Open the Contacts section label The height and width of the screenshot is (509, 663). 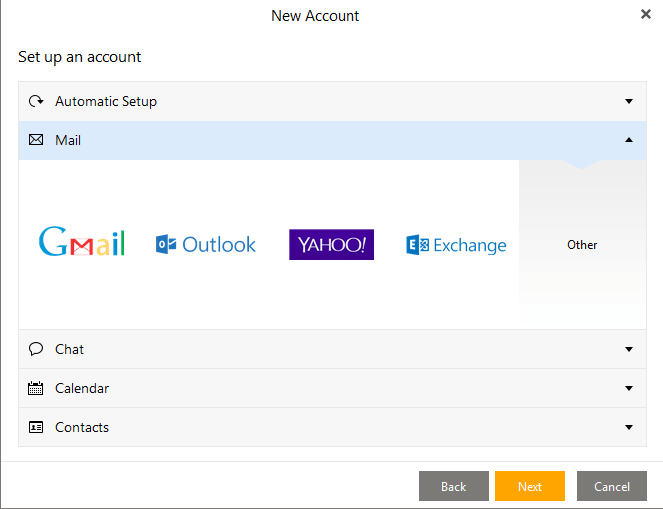(x=82, y=427)
